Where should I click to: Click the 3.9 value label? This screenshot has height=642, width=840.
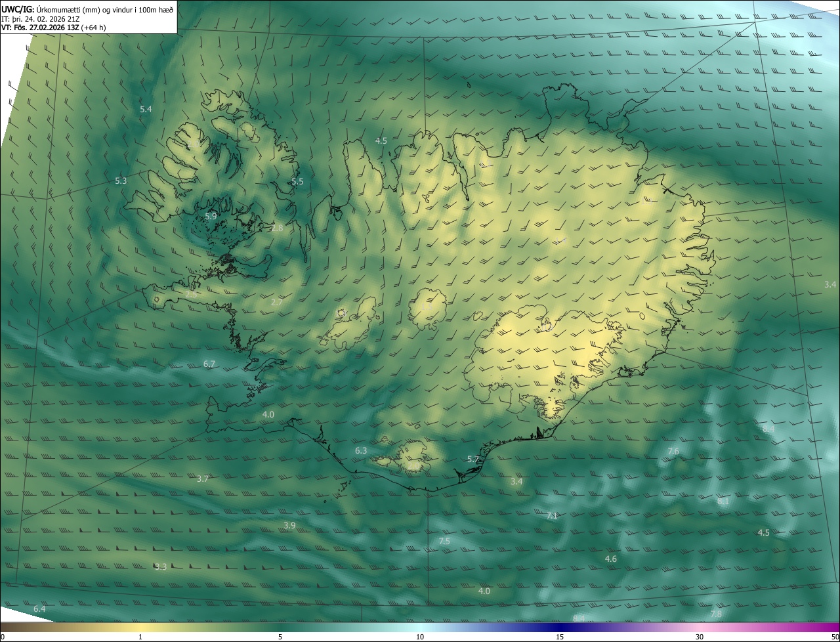(x=289, y=526)
